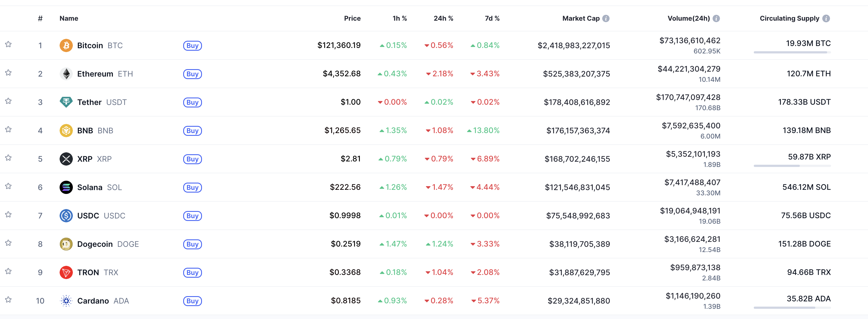This screenshot has height=319, width=868.
Task: Click the Ethereum diamond logo icon
Action: click(66, 74)
